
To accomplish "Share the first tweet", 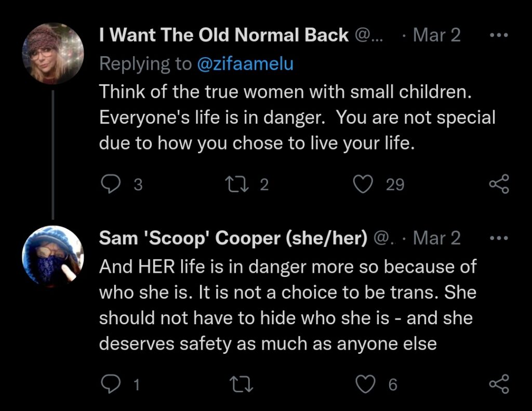I will click(499, 184).
